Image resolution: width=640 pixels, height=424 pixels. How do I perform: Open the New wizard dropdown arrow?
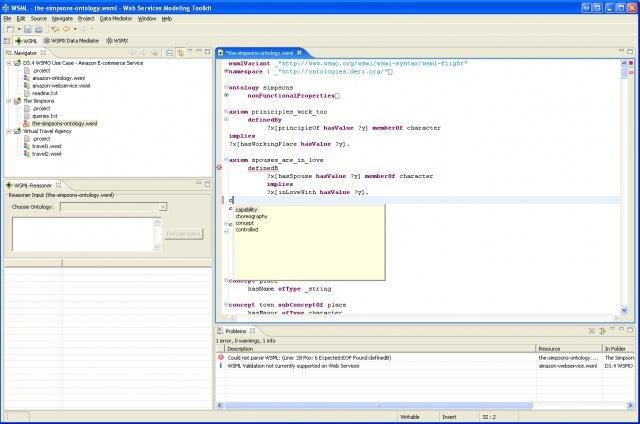coord(19,29)
